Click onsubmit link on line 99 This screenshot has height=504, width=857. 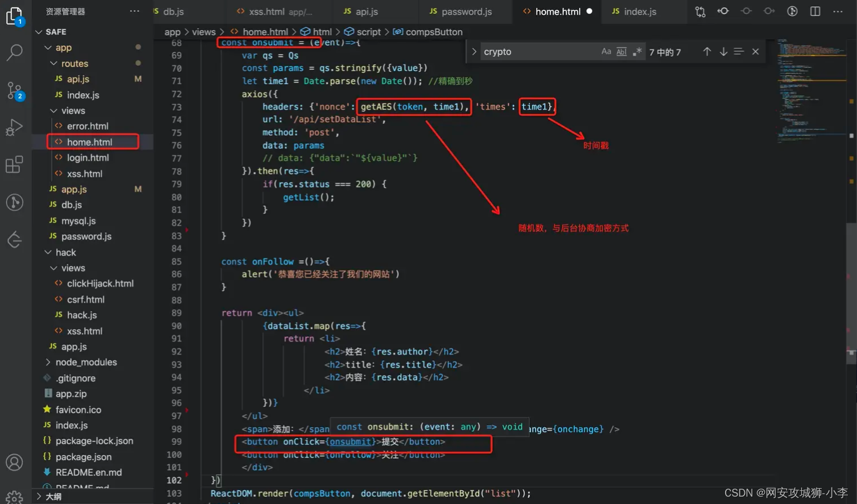click(351, 441)
